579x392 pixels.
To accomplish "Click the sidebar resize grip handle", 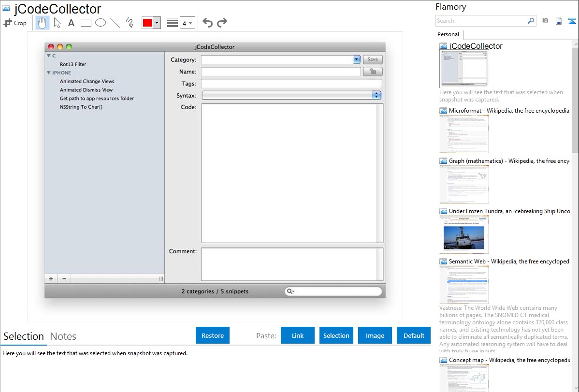I will (x=161, y=279).
